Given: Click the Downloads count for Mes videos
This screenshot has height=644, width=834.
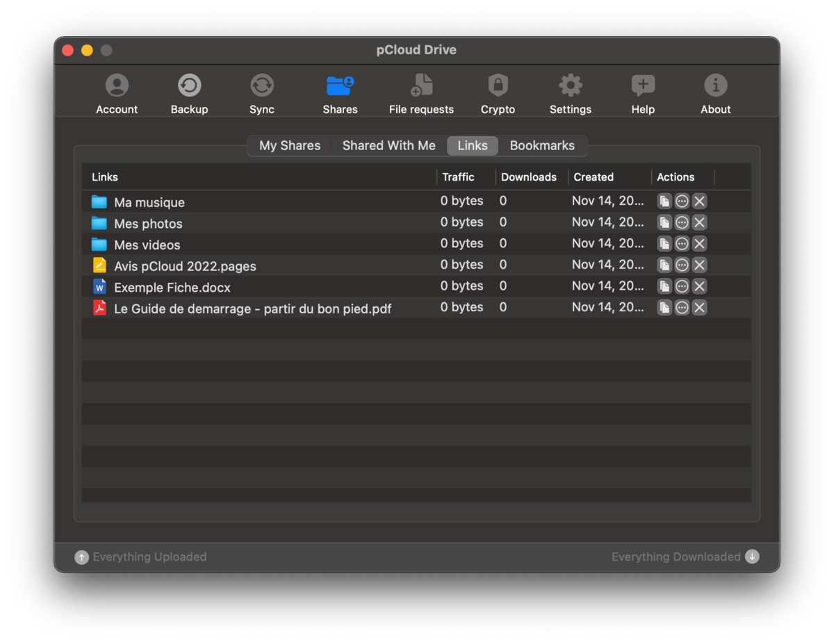Looking at the screenshot, I should (502, 243).
